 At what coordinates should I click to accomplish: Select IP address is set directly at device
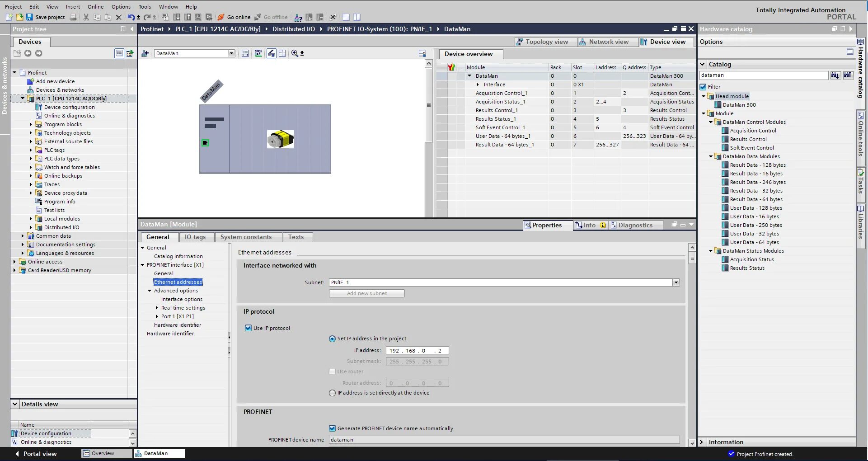point(333,393)
